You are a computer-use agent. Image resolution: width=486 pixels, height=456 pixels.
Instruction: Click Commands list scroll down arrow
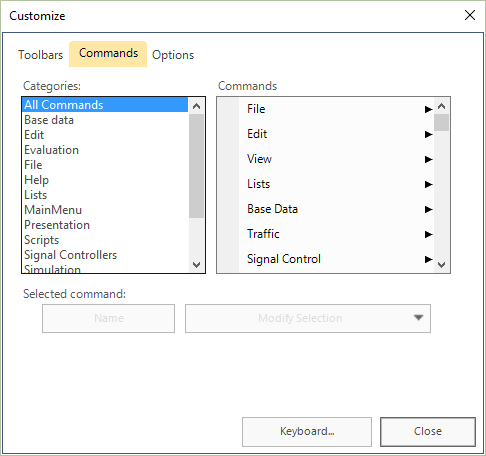pos(441,265)
